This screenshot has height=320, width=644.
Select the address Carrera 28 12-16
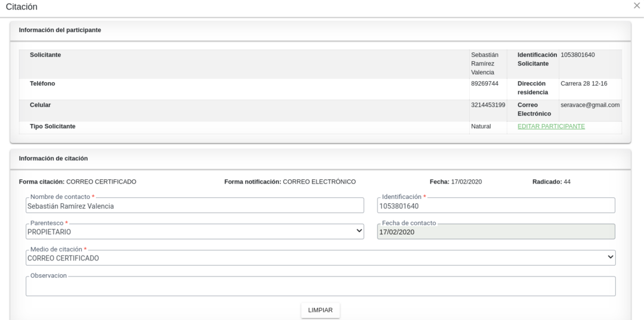pyautogui.click(x=584, y=83)
